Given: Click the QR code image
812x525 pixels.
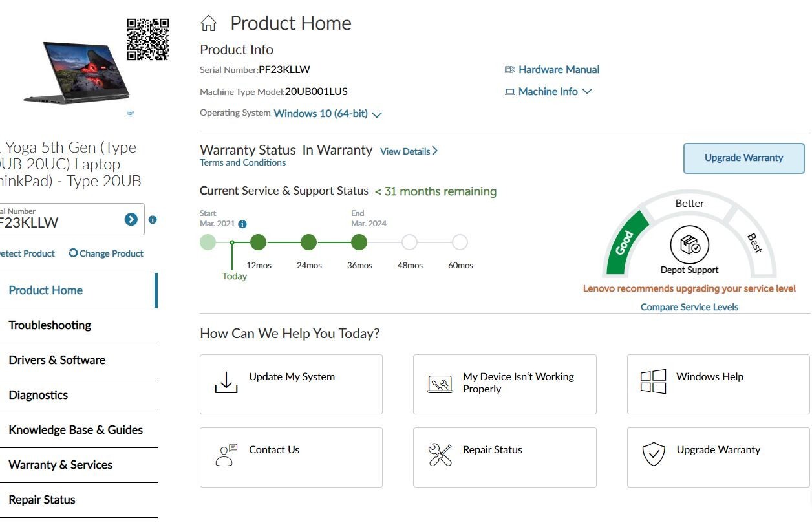Looking at the screenshot, I should tap(148, 39).
